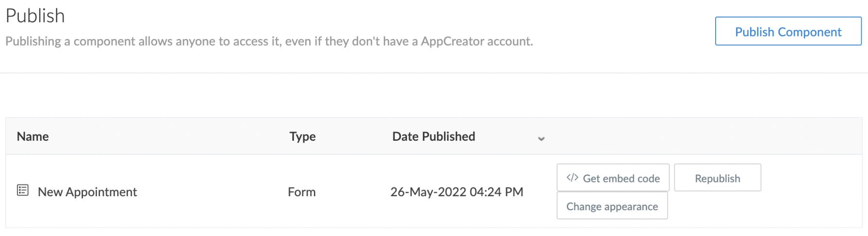Click the empty header cell above the action buttons
Screen dimensions: 868x236
[704, 136]
